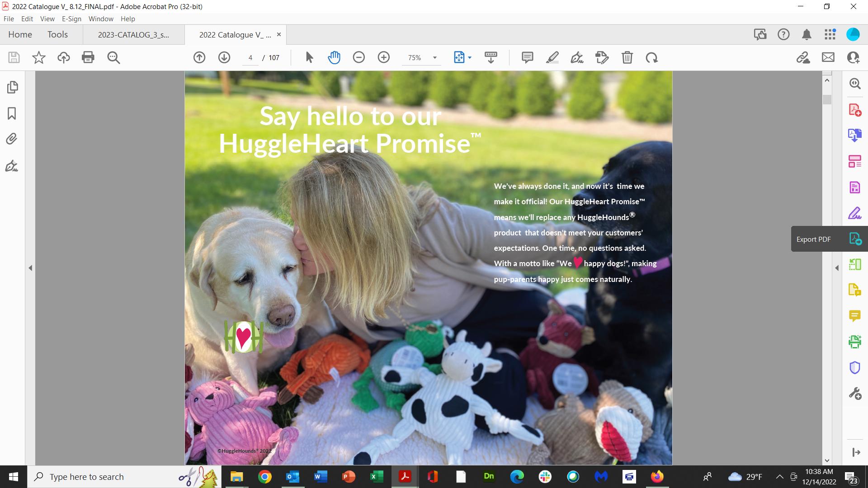
Task: Open Windows Start menu
Action: coord(14,477)
